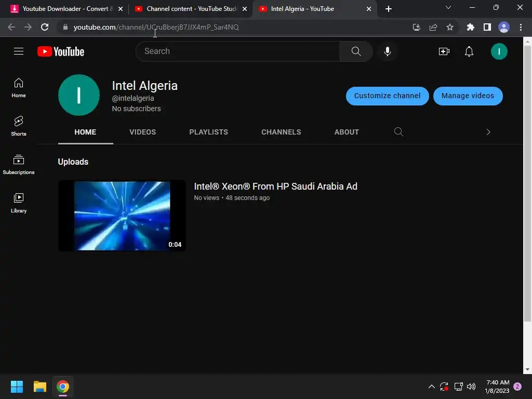The height and width of the screenshot is (399, 532).
Task: Click the @intelalgeria channel handle
Action: click(133, 98)
